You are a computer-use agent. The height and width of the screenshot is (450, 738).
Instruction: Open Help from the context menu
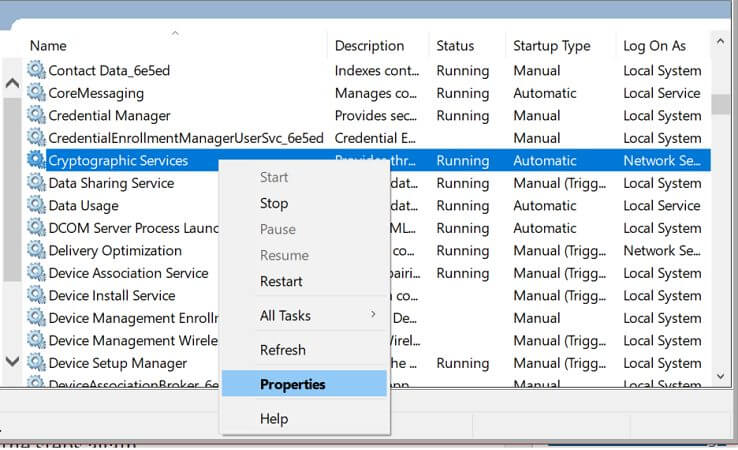tap(274, 419)
